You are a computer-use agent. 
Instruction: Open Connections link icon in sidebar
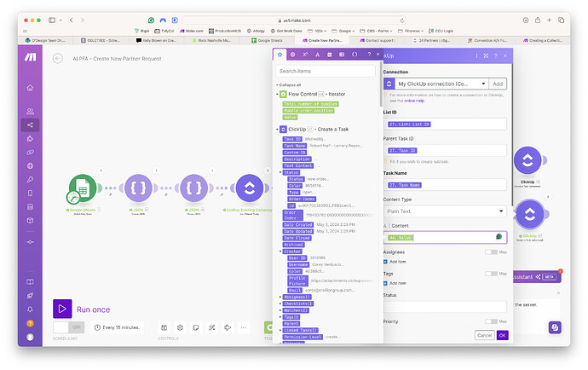(x=30, y=153)
